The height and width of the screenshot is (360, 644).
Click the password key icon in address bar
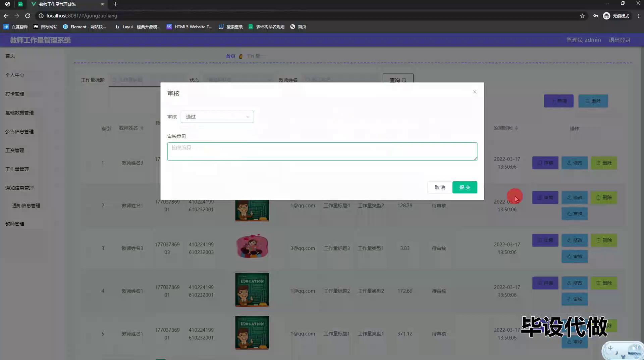[596, 16]
